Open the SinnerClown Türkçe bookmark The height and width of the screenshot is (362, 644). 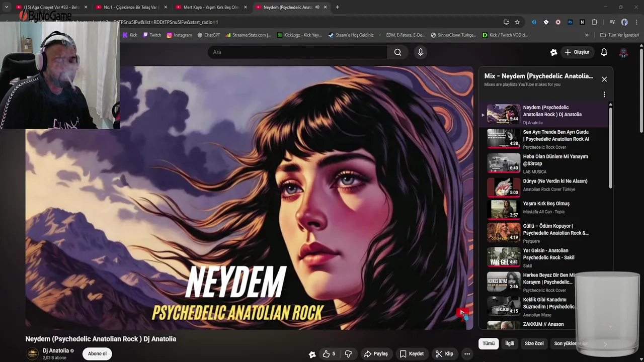(x=453, y=35)
